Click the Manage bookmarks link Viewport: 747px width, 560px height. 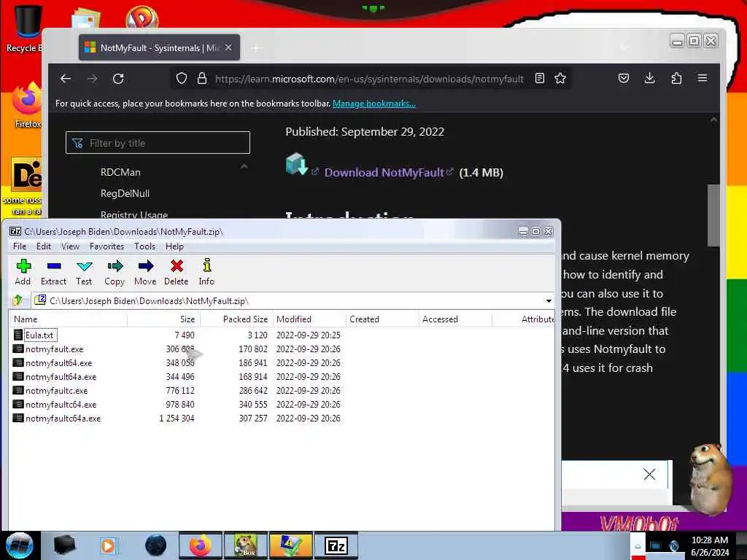point(374,104)
